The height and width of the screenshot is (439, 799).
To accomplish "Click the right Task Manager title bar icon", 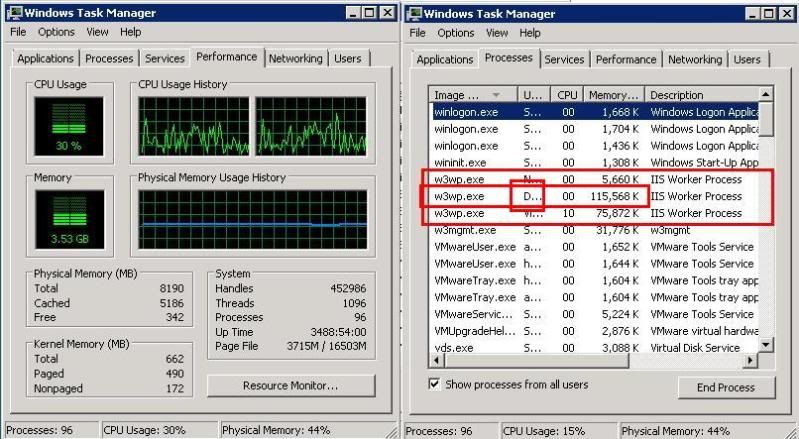I will (x=414, y=13).
